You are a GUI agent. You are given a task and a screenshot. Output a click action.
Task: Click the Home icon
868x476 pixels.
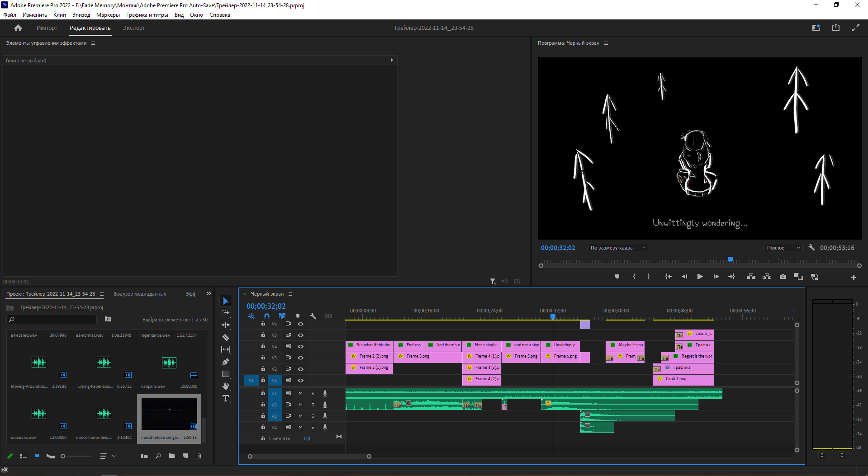click(x=18, y=28)
